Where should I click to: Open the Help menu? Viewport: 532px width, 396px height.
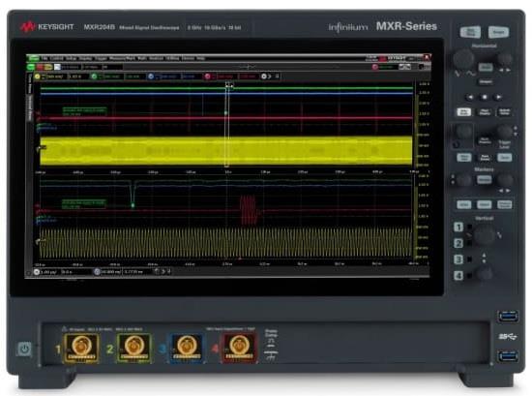201,58
